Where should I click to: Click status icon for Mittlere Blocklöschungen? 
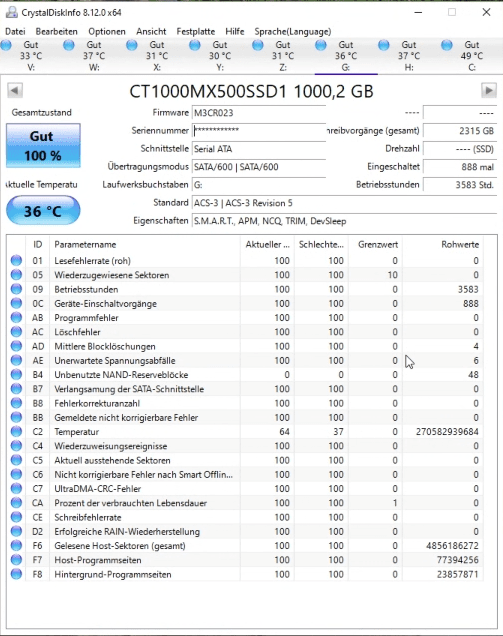coord(16,346)
